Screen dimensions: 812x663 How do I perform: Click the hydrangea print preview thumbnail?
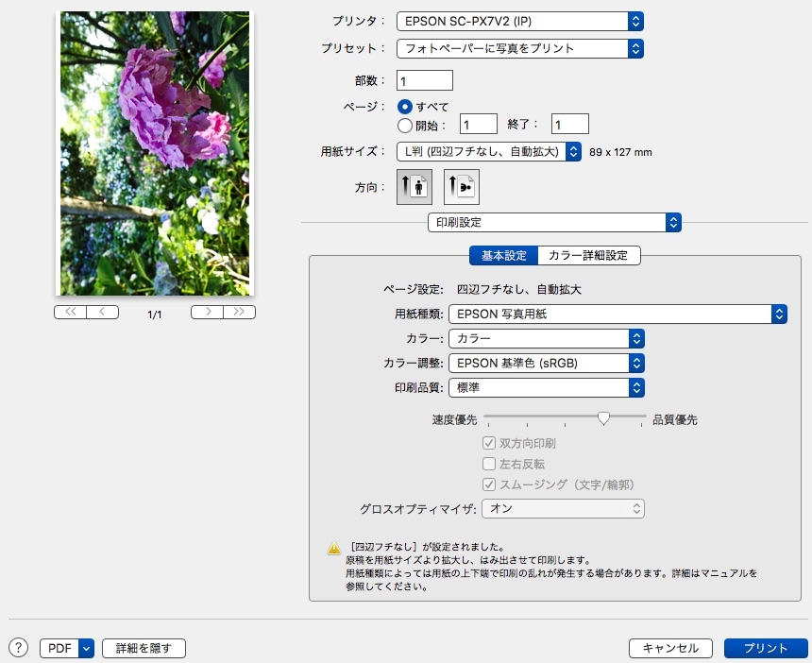pyautogui.click(x=154, y=153)
